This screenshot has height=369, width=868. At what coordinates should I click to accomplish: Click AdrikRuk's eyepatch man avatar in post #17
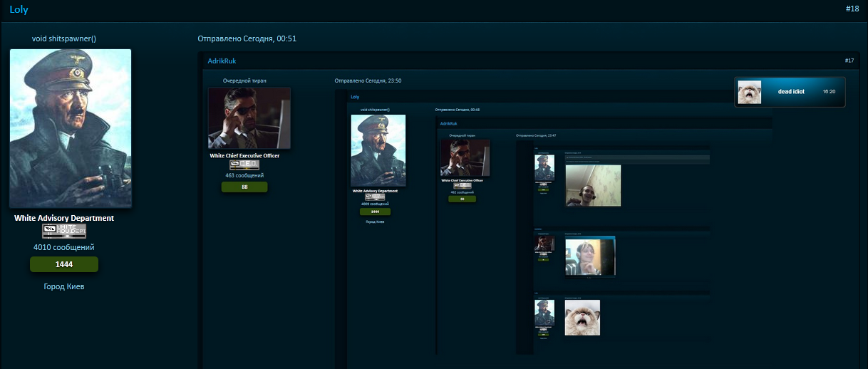[249, 118]
